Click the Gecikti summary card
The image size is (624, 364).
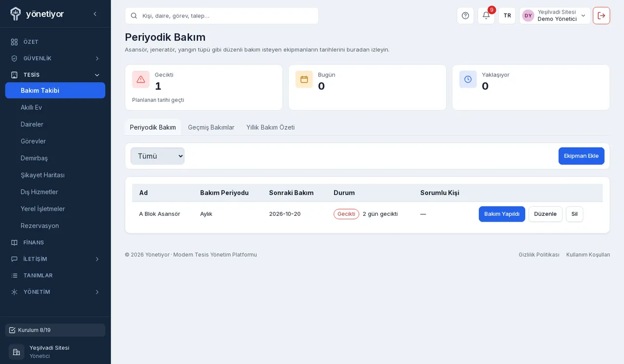pyautogui.click(x=204, y=87)
